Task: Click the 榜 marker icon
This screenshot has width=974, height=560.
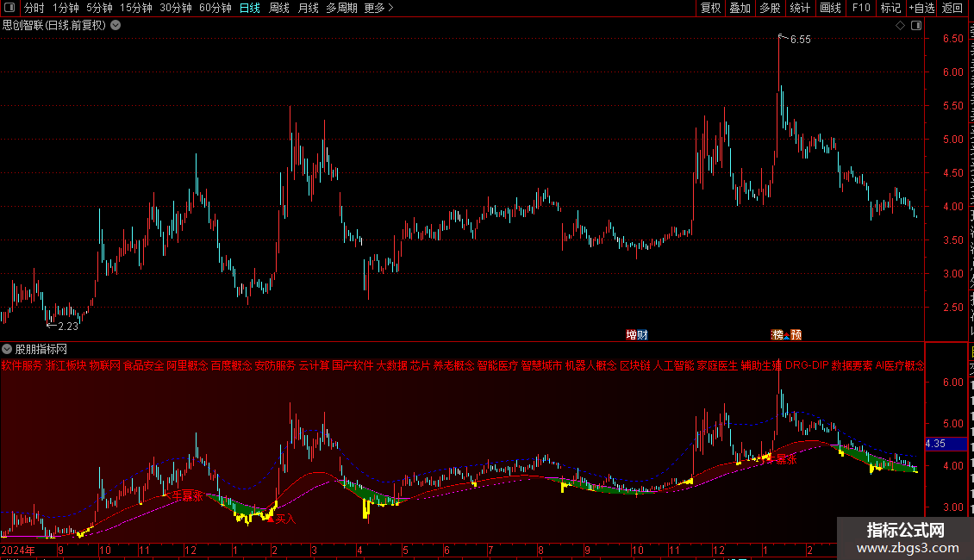Action: (777, 335)
